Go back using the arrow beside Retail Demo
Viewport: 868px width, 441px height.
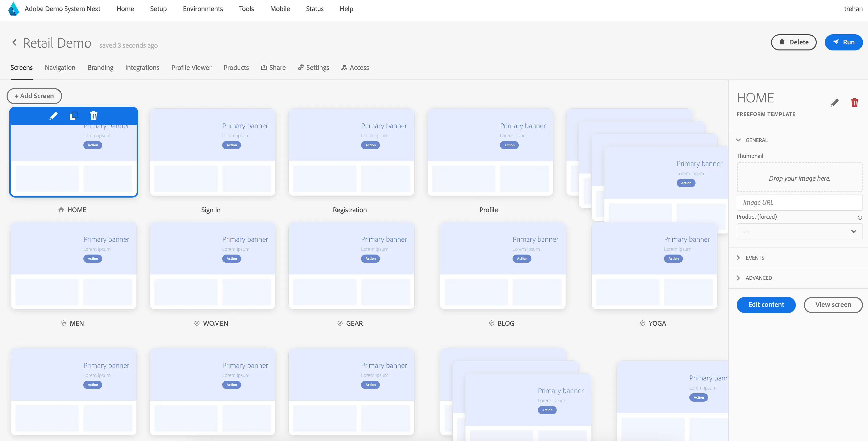point(14,42)
